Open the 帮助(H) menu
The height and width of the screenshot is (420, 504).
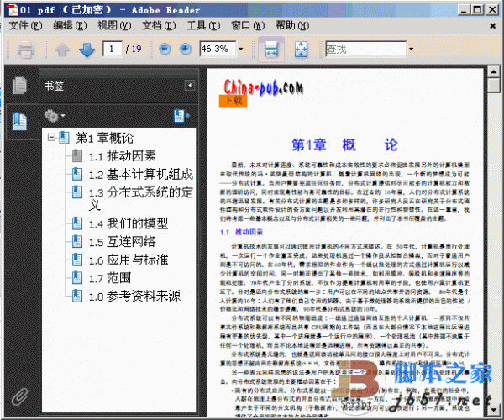292,25
